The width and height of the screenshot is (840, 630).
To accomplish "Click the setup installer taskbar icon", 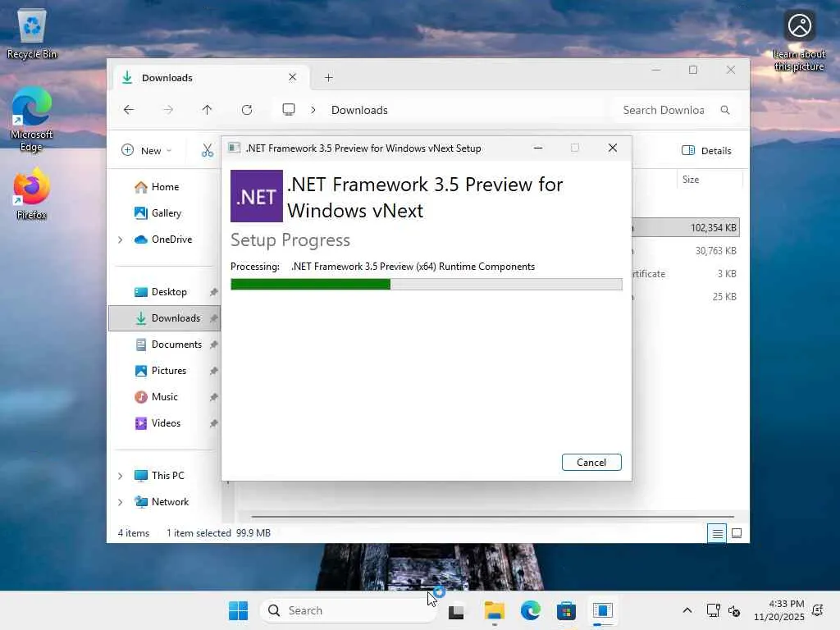I will point(603,610).
